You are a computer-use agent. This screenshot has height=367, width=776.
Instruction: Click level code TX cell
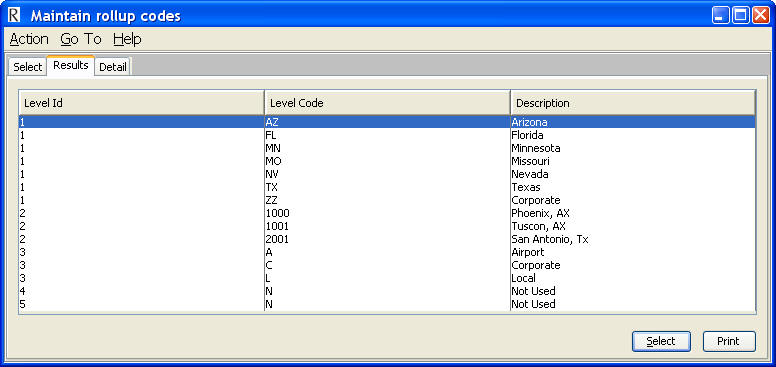388,187
